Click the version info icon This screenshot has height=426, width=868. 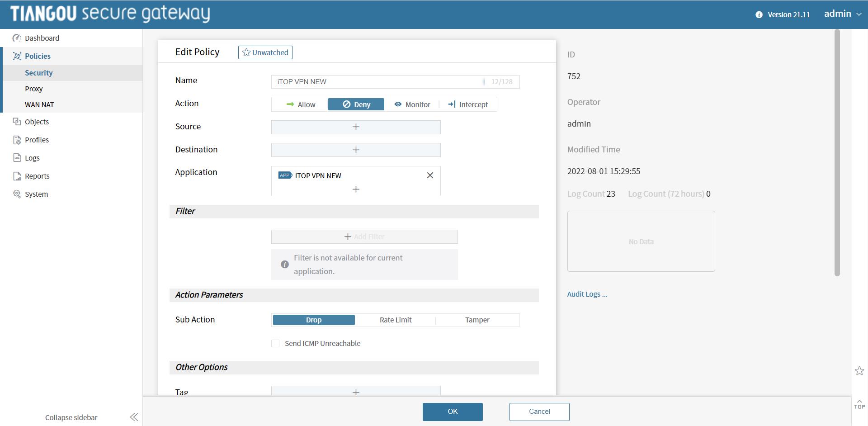[x=759, y=14]
